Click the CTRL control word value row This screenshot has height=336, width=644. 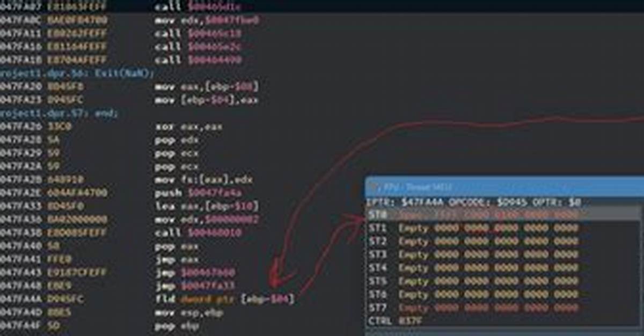pyautogui.click(x=503, y=322)
